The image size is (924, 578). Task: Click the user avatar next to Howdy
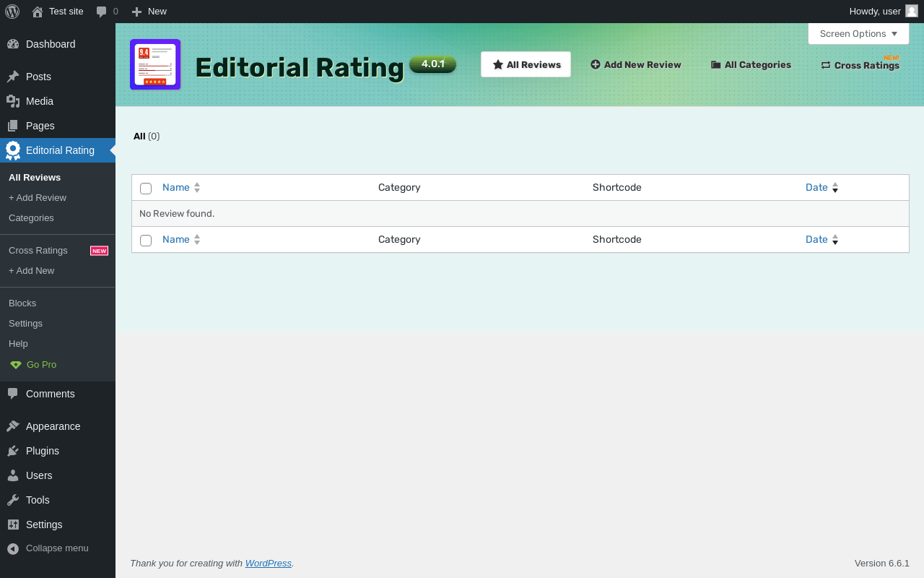[911, 11]
